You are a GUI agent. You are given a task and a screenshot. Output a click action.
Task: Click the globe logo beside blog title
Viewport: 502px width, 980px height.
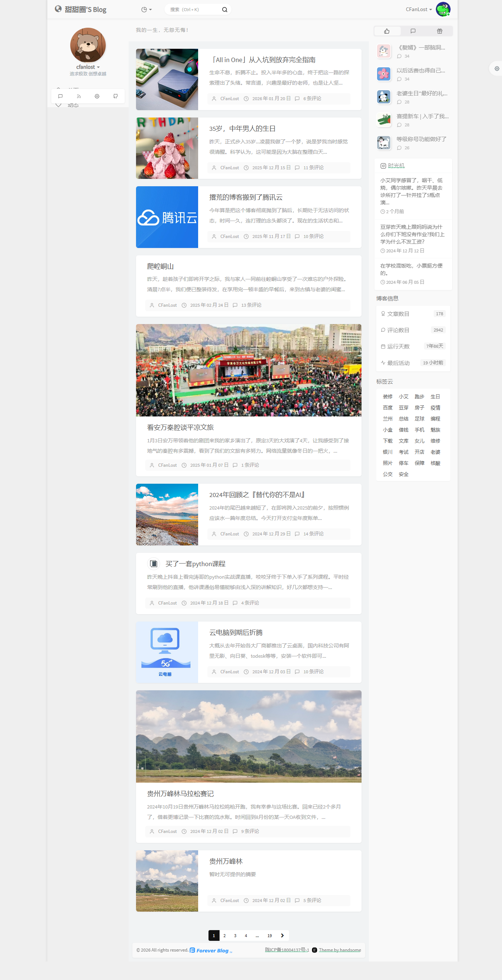coord(58,9)
